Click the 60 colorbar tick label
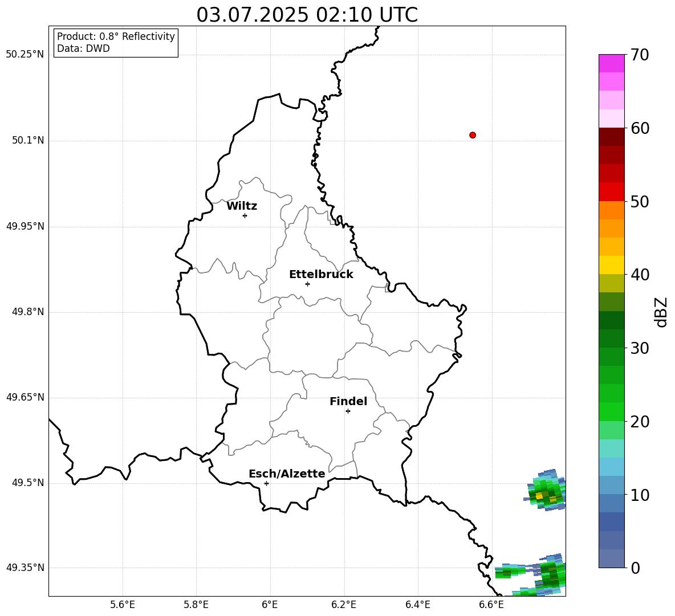This screenshot has height=616, width=675. (640, 128)
